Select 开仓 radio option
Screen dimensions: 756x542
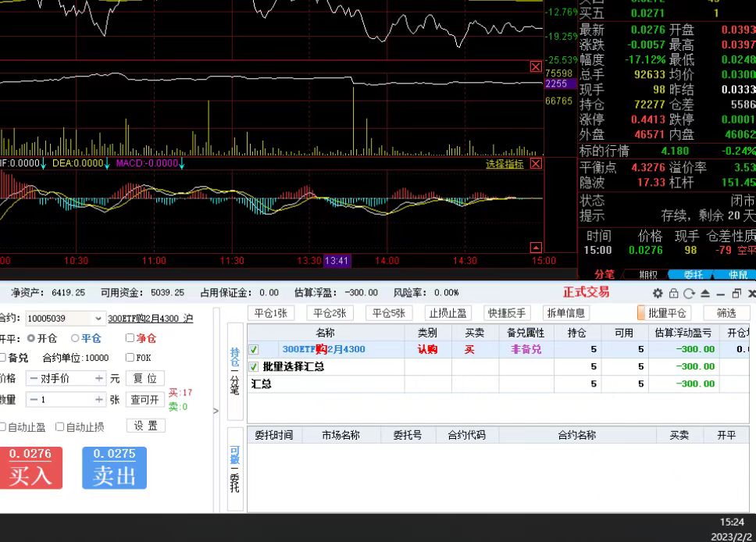[x=31, y=338]
